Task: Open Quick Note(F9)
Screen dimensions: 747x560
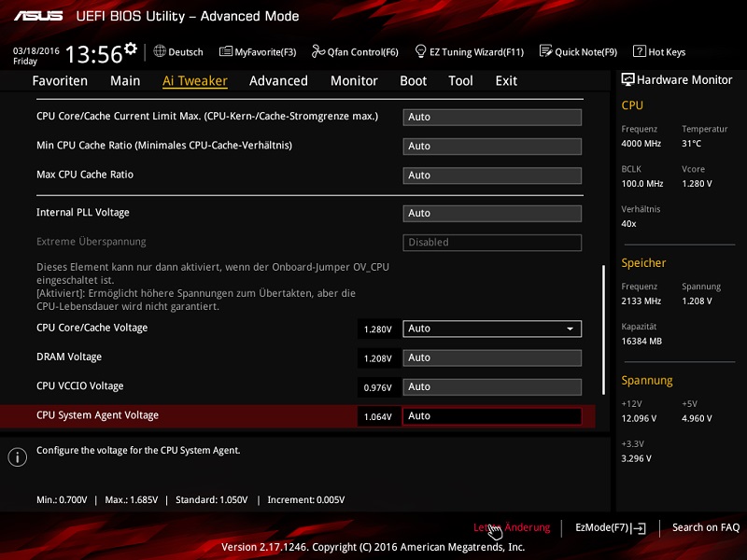Action: coord(578,52)
